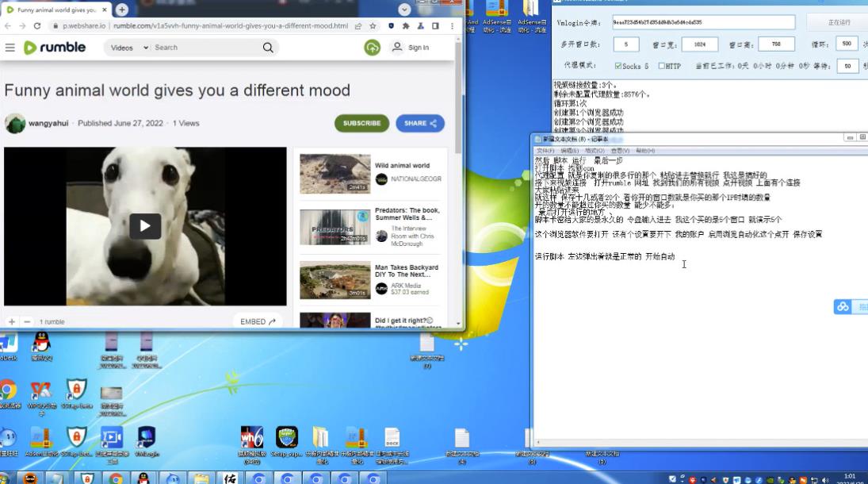Open the Chrome three-dot menu
Viewport: 868px width, 484px height.
449,25
